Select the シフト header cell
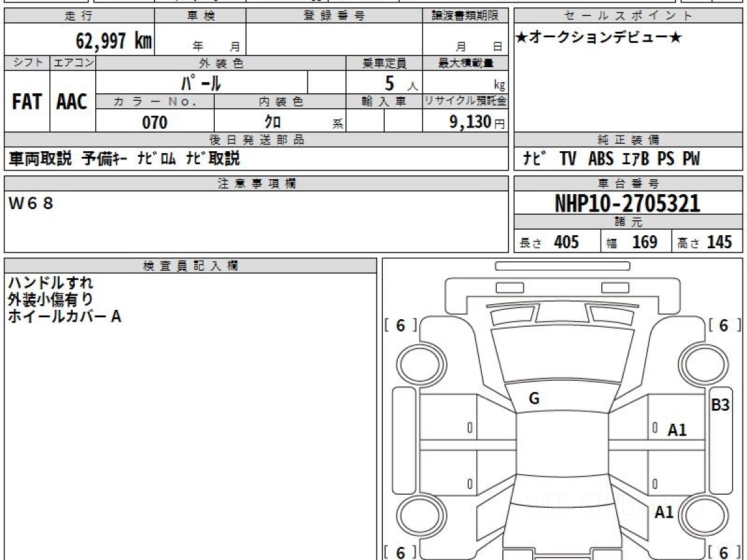Screen dimensions: 747x560 point(27,63)
